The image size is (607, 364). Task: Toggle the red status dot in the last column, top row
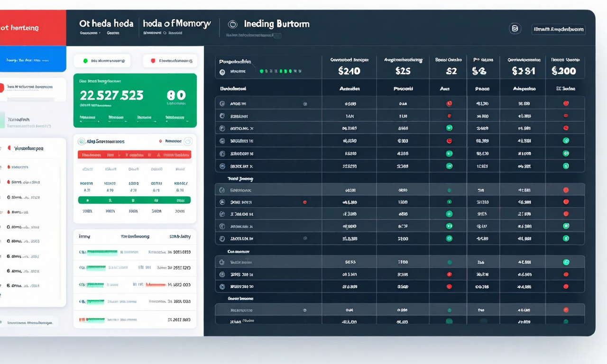pos(565,103)
